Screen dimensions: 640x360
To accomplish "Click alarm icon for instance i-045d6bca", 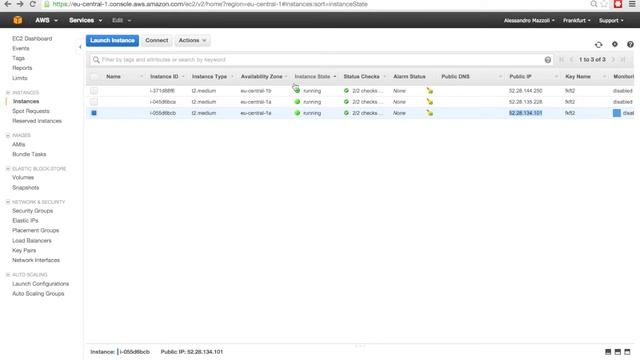I will pyautogui.click(x=429, y=102).
